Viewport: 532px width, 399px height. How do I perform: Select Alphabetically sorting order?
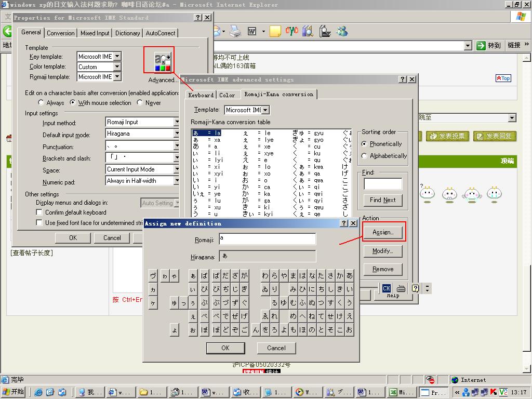[364, 156]
